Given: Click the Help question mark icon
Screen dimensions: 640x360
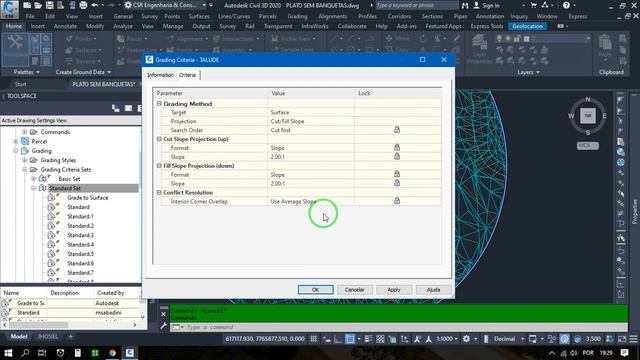Looking at the screenshot, I should (x=566, y=5).
